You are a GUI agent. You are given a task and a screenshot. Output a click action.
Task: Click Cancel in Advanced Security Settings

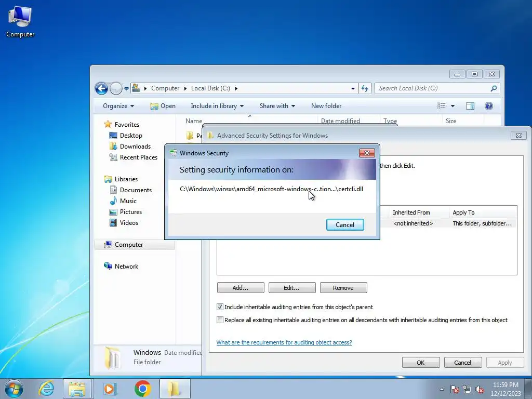463,362
